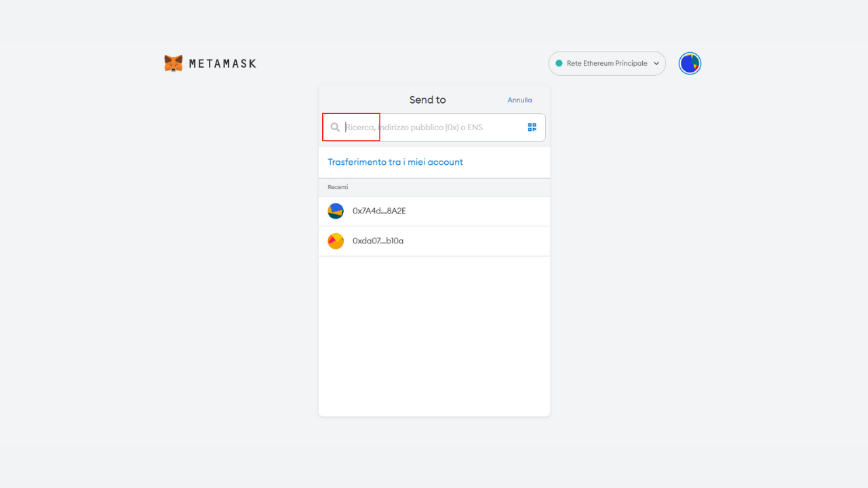This screenshot has height=488, width=868.
Task: Scan a QR code address
Action: pos(532,127)
